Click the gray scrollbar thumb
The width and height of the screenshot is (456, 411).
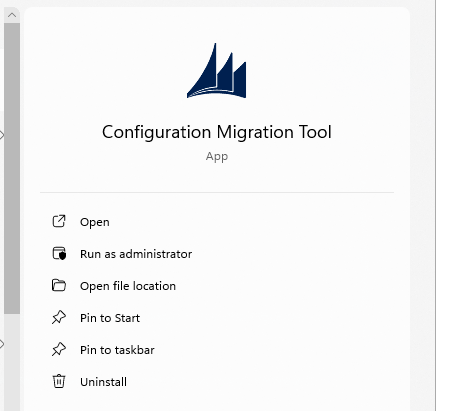pyautogui.click(x=12, y=168)
